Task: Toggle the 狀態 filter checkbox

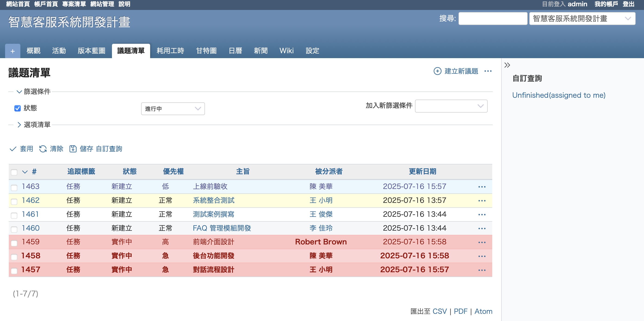Action: [18, 108]
